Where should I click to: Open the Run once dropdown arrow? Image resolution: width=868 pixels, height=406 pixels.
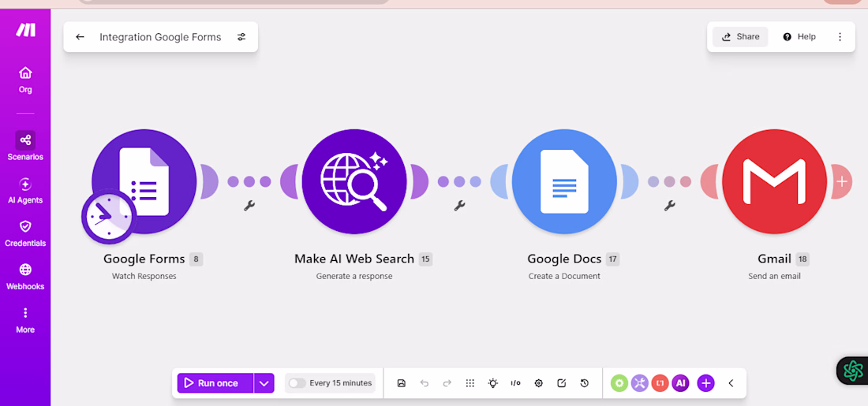click(x=264, y=383)
